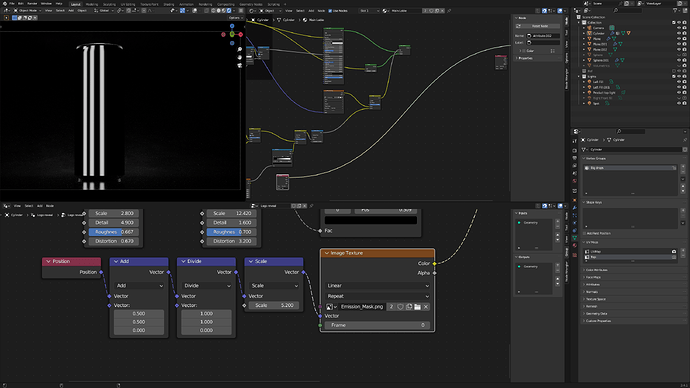This screenshot has height=388, width=690.
Task: Unlink Emission_Mask.png with the X icon
Action: (x=426, y=307)
